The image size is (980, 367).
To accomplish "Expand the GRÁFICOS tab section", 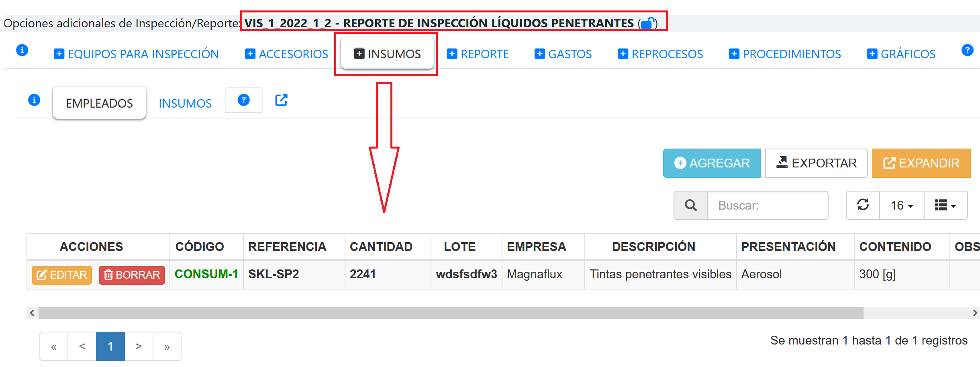I will click(x=901, y=54).
